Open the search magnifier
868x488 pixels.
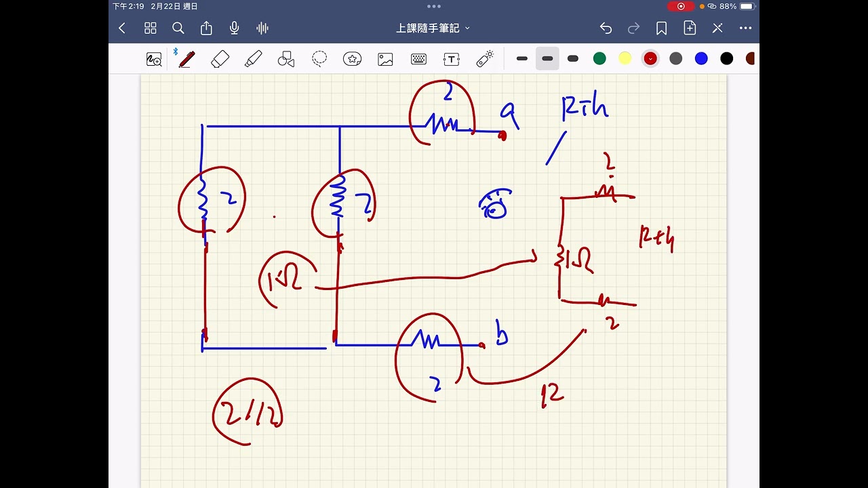click(x=178, y=28)
